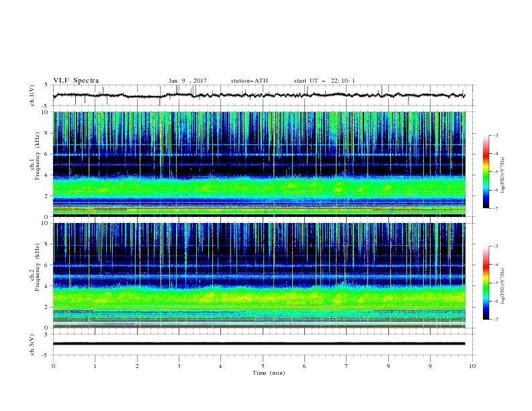This screenshot has width=532, height=411.
Task: Click the ch.1 spectrogram panel
Action: (259, 164)
